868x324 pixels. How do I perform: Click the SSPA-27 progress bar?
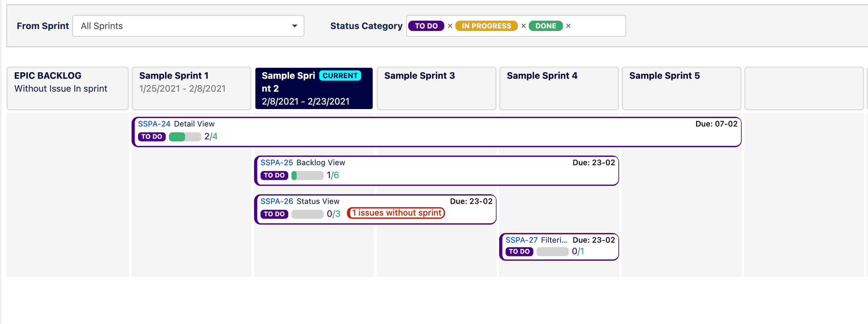(553, 252)
